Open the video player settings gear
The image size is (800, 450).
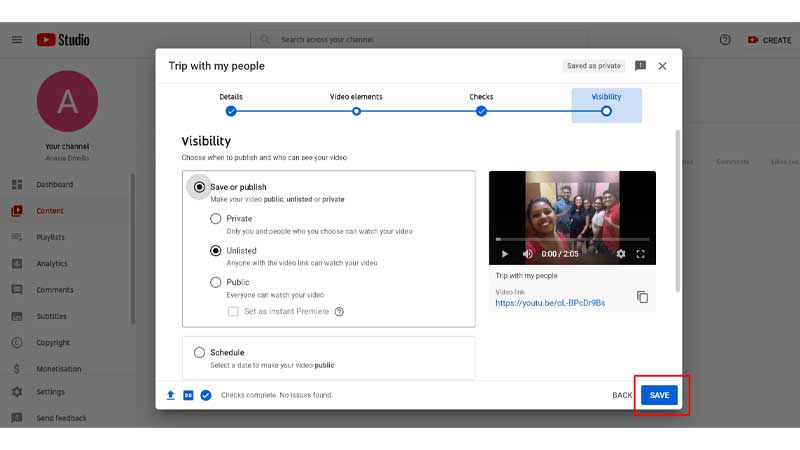(621, 254)
